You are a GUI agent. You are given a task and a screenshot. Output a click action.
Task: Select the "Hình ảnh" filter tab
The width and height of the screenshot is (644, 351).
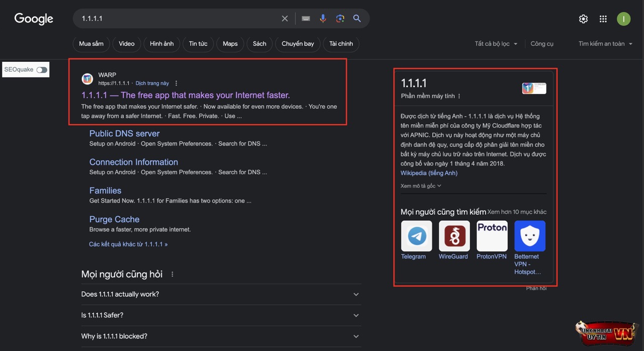point(162,44)
